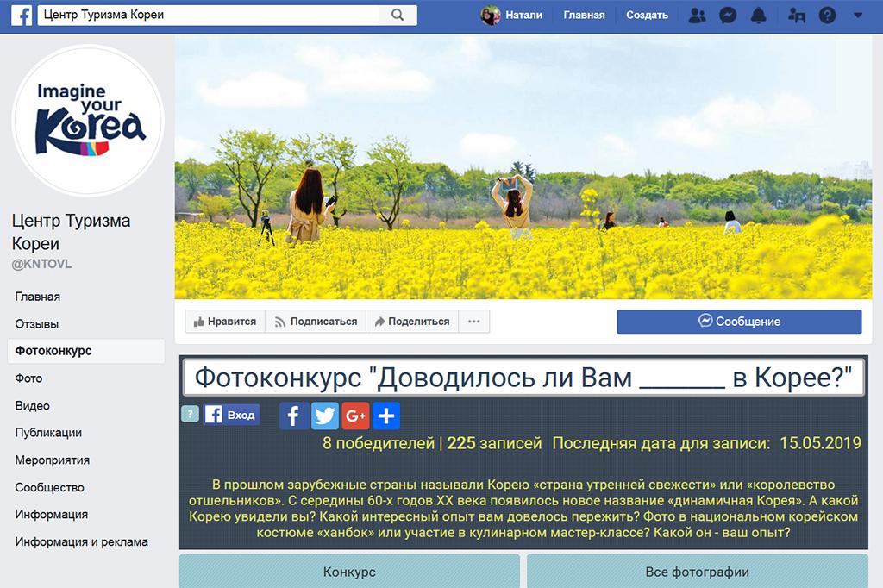883x588 pixels.
Task: Switch to the Все фотографии tab
Action: coord(697,572)
